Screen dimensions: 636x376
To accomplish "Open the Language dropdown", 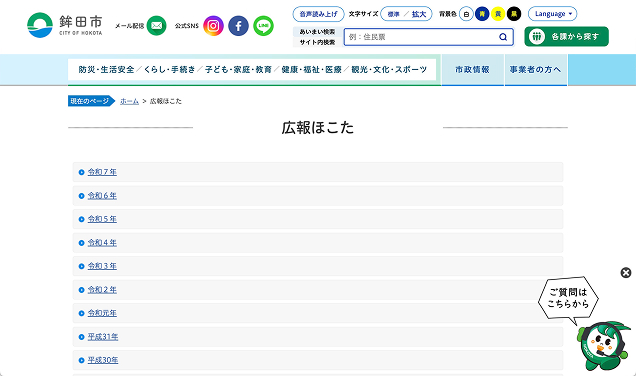I will 552,14.
